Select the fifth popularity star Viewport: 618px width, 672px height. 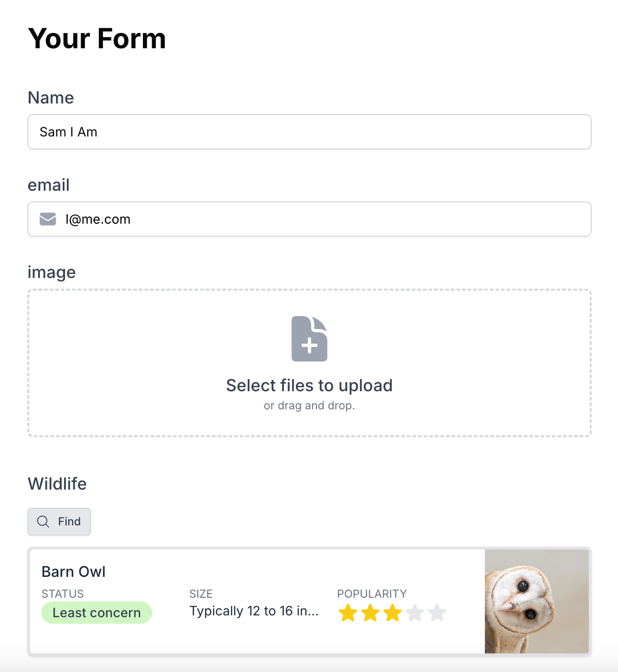(437, 613)
